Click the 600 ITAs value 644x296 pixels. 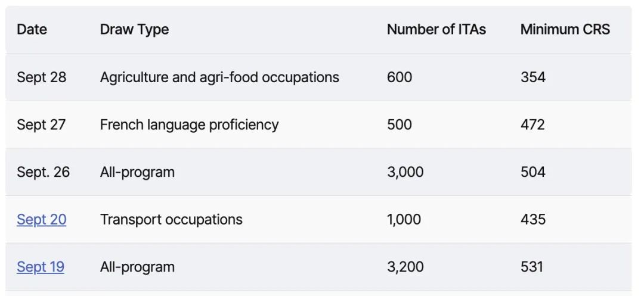coord(400,77)
